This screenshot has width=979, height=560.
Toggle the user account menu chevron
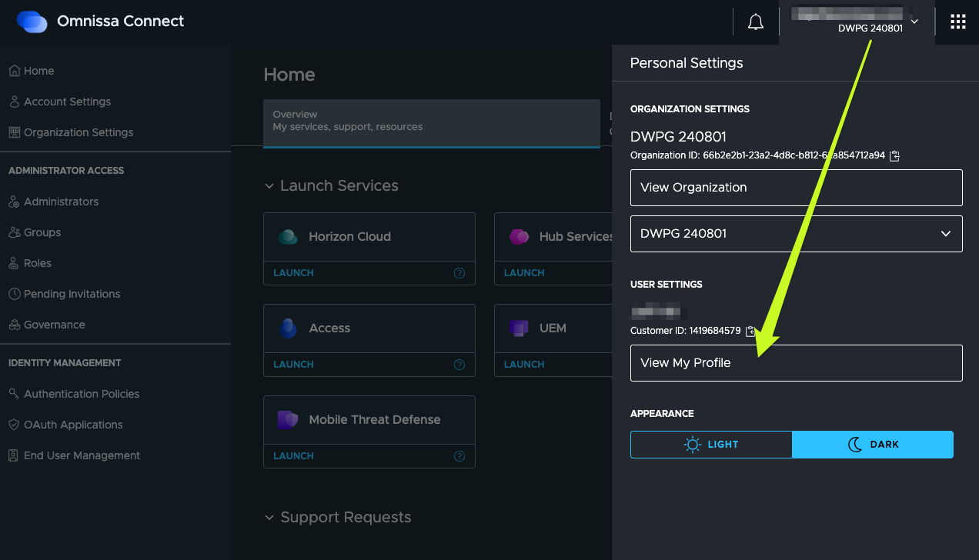914,22
